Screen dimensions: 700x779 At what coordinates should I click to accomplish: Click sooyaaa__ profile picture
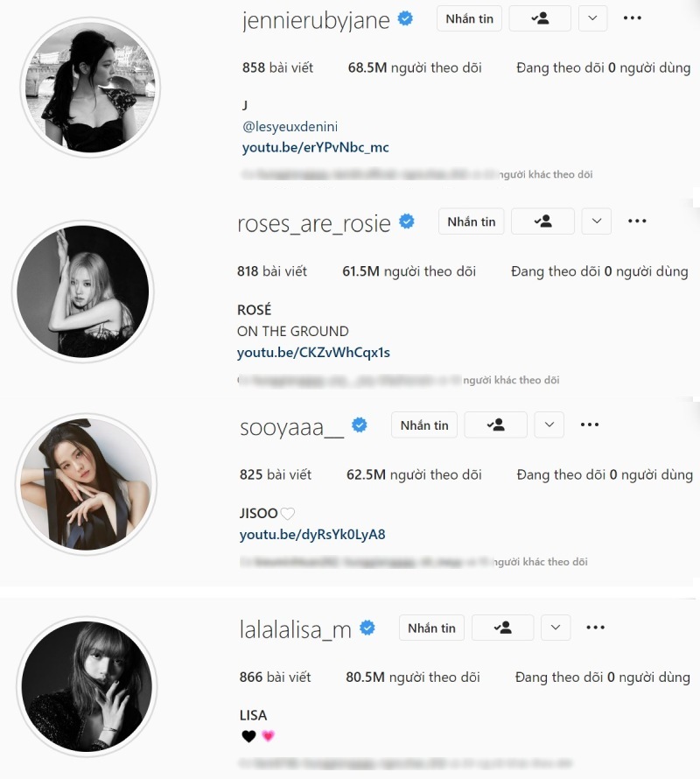(x=87, y=484)
